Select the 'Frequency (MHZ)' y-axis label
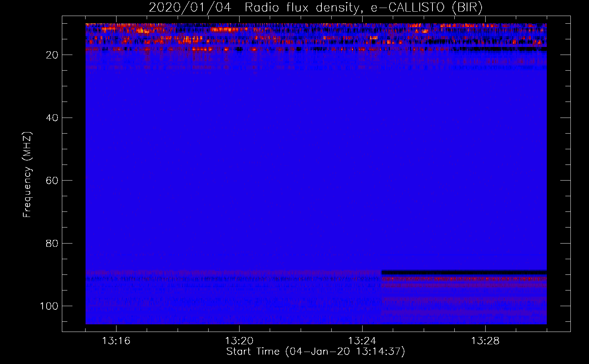The width and height of the screenshot is (589, 364). 27,174
